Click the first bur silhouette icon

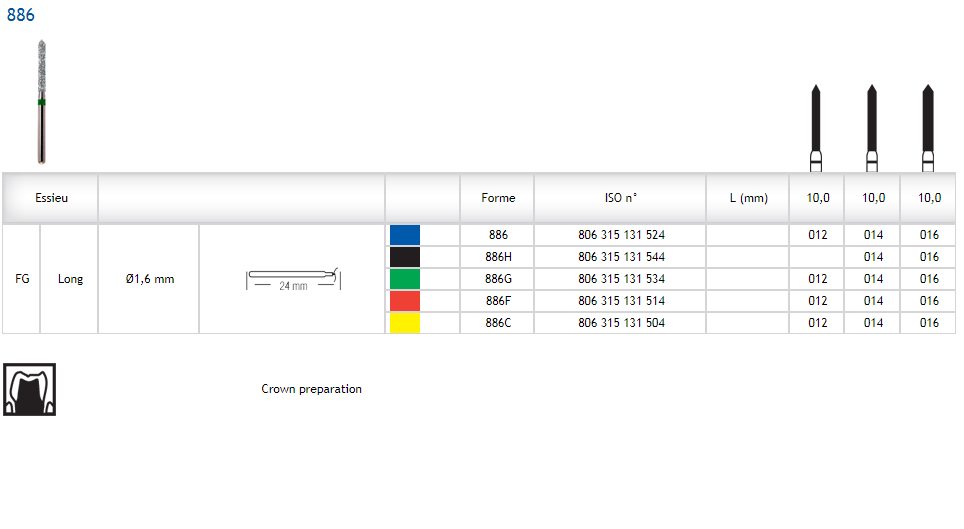pos(817,128)
